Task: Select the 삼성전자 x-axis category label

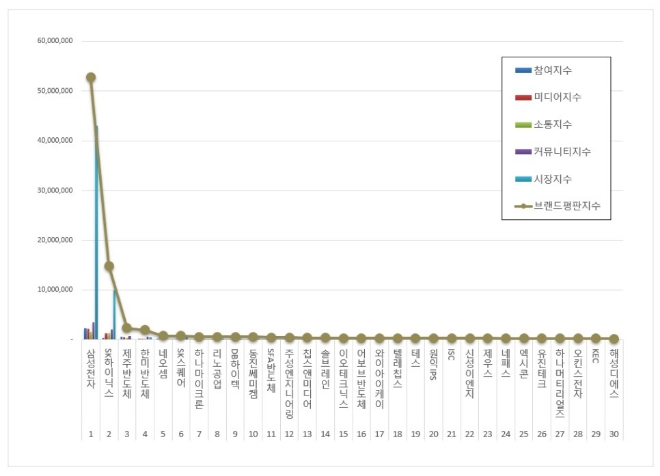Action: [x=91, y=372]
